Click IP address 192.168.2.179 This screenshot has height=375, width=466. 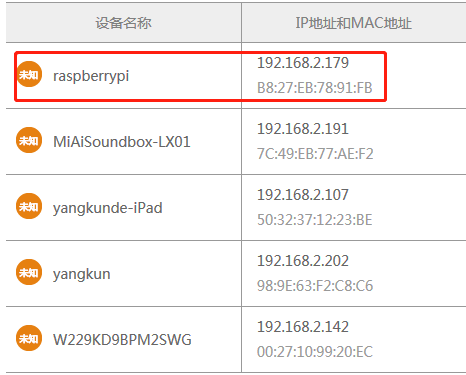click(x=303, y=63)
